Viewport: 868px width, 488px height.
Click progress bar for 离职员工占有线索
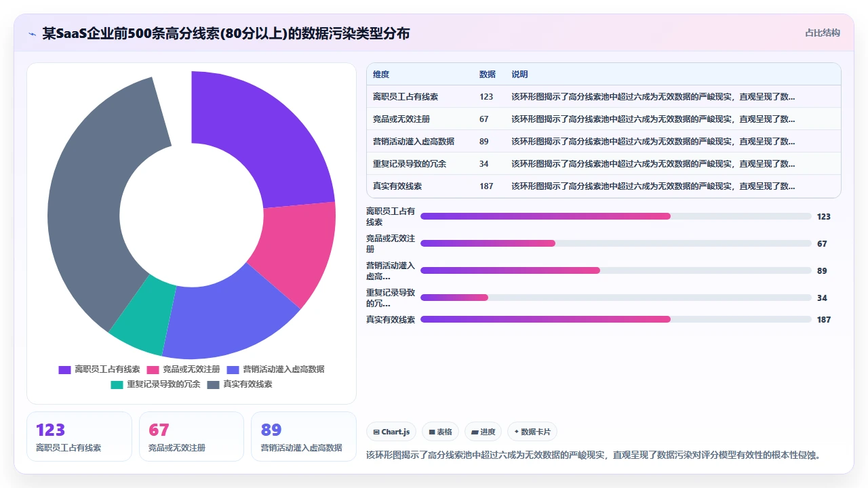pyautogui.click(x=616, y=216)
